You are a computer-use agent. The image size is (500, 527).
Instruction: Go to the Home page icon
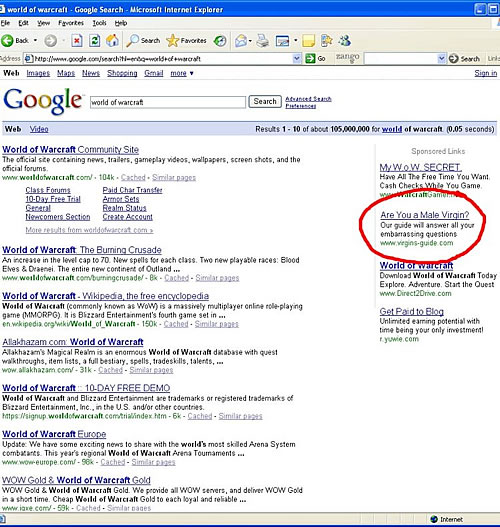pyautogui.click(x=112, y=41)
